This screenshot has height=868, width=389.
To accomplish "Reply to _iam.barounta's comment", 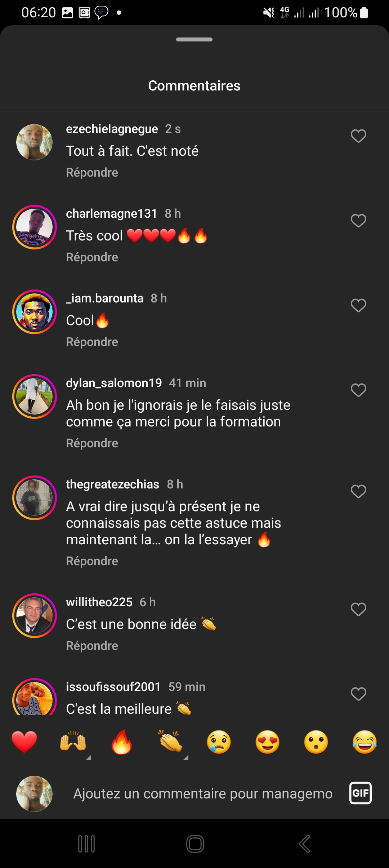I will (92, 342).
